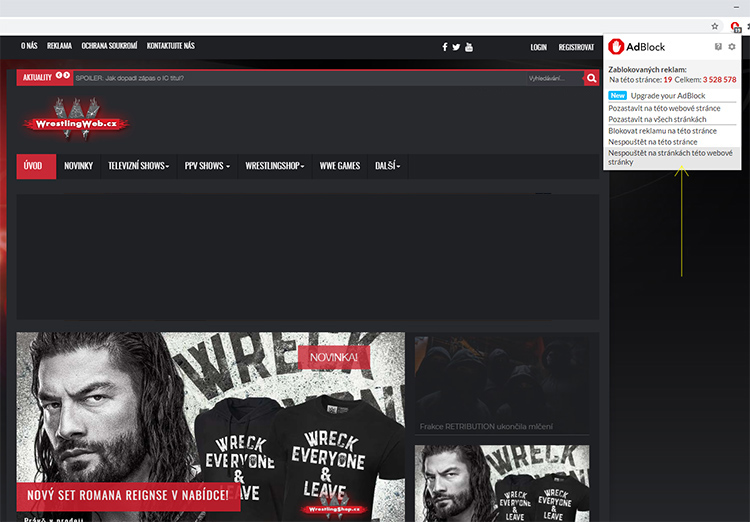Click the Aktuality label
This screenshot has height=522, width=750.
[37, 78]
